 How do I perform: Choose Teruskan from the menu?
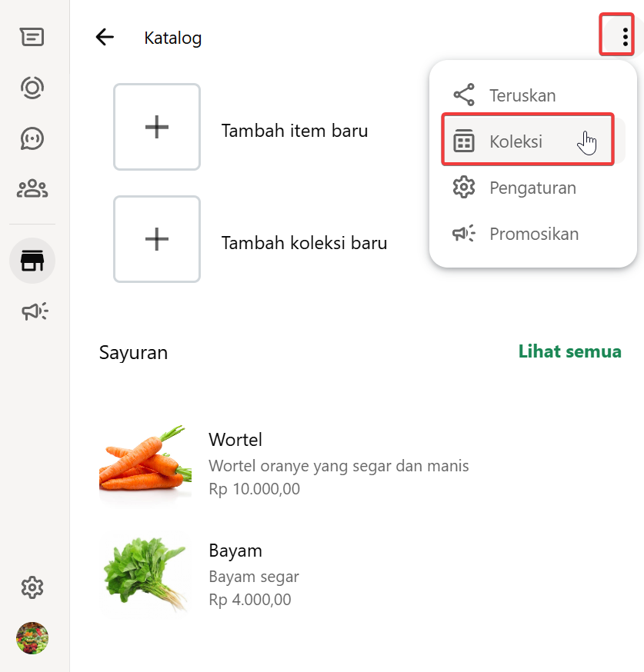[522, 95]
